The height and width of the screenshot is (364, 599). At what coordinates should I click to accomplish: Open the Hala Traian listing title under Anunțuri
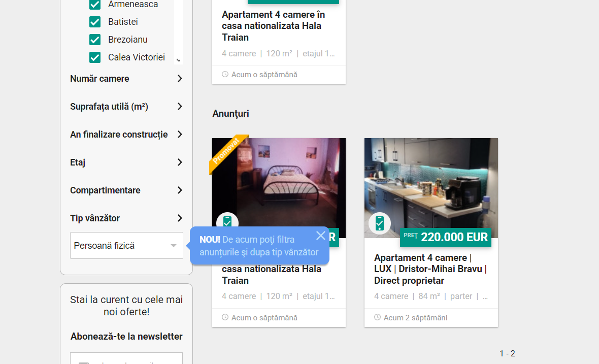(272, 275)
